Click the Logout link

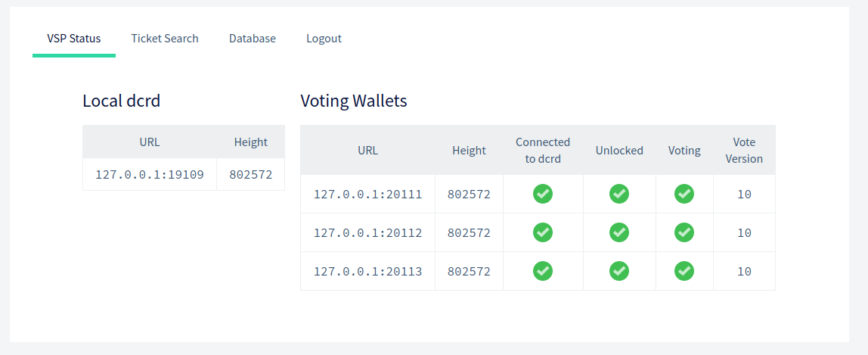tap(324, 39)
